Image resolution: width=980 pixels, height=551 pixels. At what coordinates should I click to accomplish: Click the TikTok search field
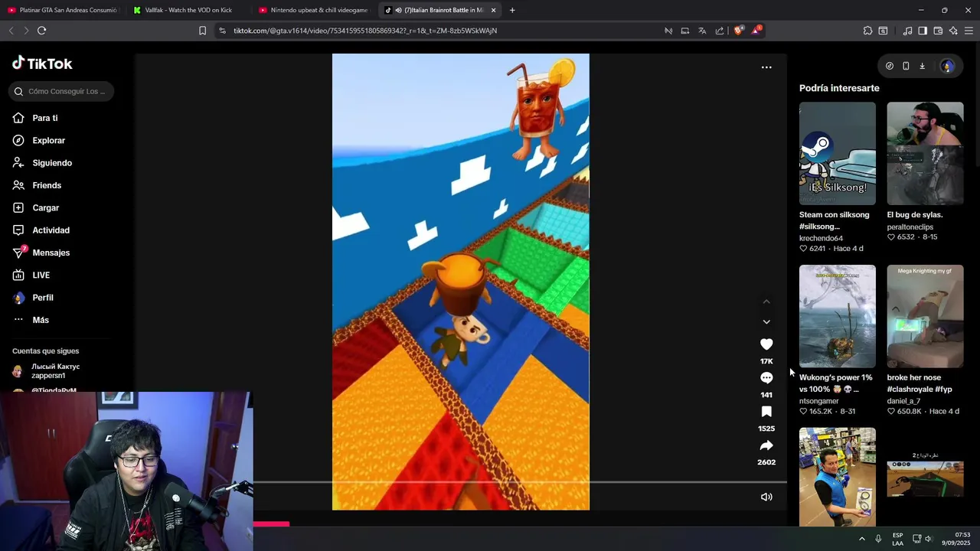(x=61, y=91)
